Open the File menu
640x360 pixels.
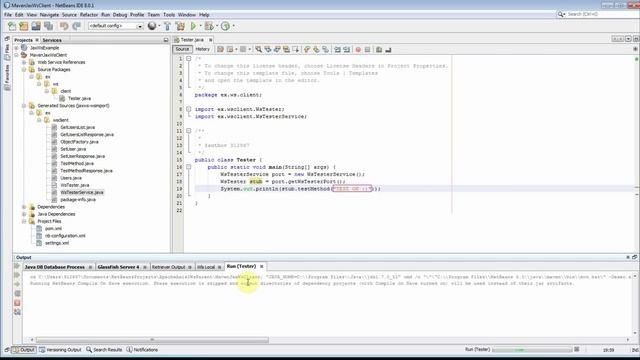click(x=8, y=15)
